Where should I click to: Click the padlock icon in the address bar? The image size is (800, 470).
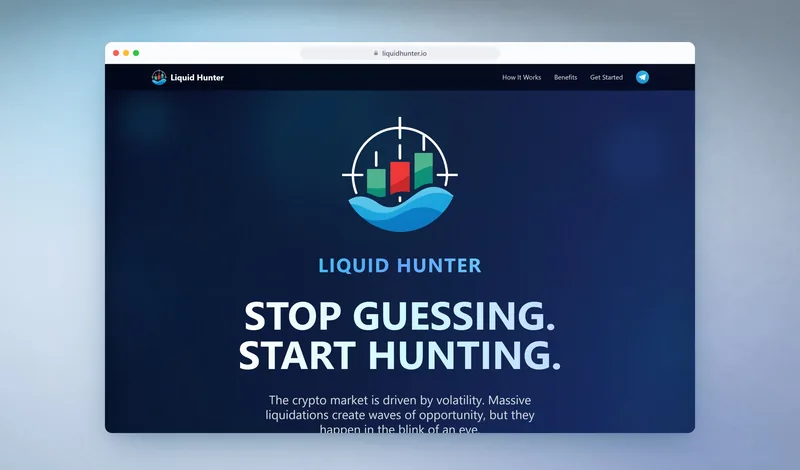[x=376, y=53]
